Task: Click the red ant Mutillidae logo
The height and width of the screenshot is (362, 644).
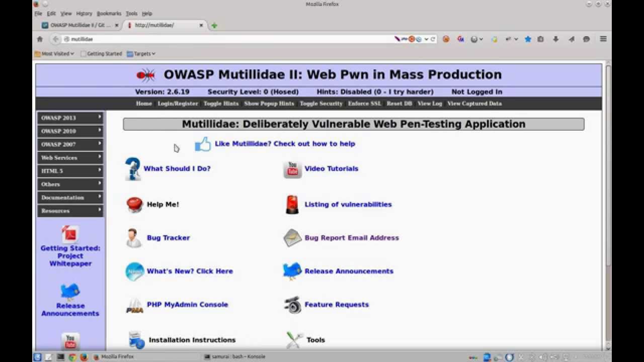Action: [146, 75]
